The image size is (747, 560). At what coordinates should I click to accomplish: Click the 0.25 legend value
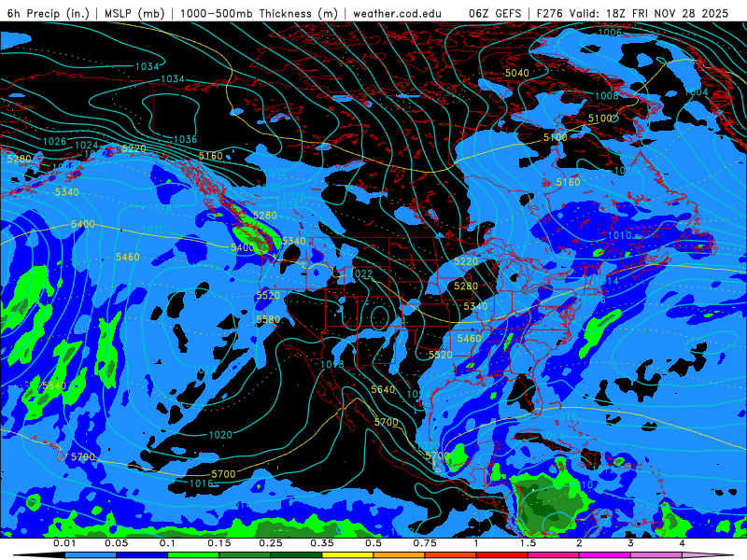[271, 543]
